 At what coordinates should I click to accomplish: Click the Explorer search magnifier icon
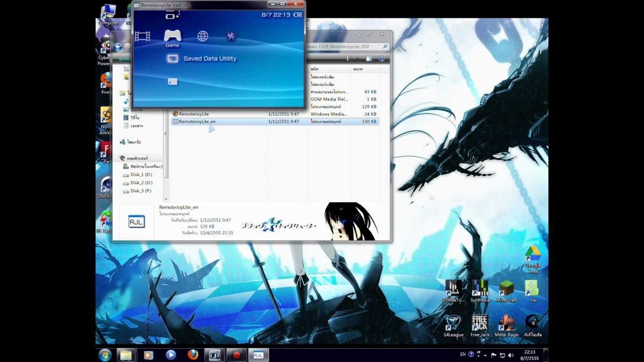pyautogui.click(x=385, y=46)
